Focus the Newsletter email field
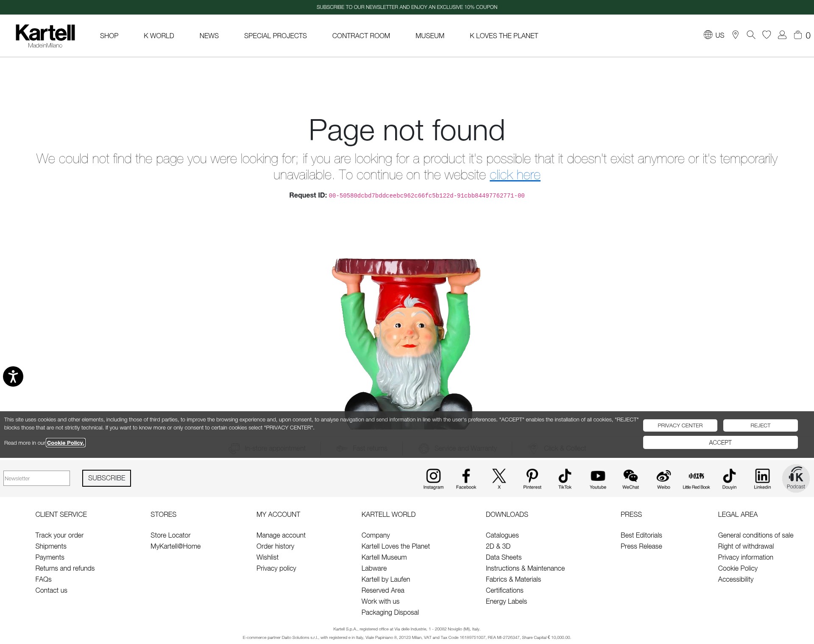The width and height of the screenshot is (814, 644). coord(36,478)
